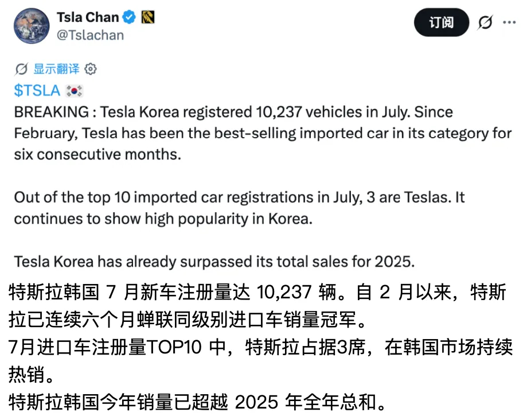The height and width of the screenshot is (420, 531).
Task: Open the $TSLA cashtag link
Action: coord(37,91)
